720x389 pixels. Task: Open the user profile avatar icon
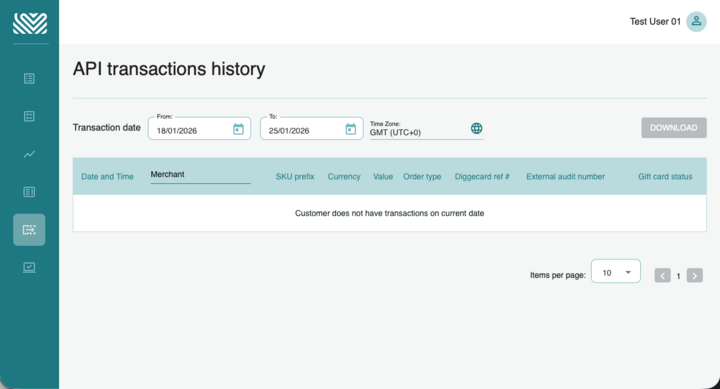(696, 21)
